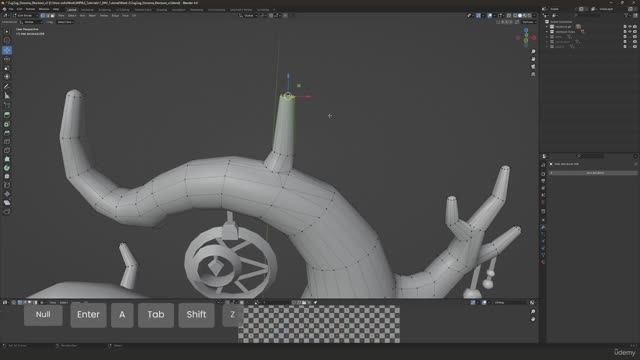
Task: Select the Inset Faces tool
Action: point(7,124)
